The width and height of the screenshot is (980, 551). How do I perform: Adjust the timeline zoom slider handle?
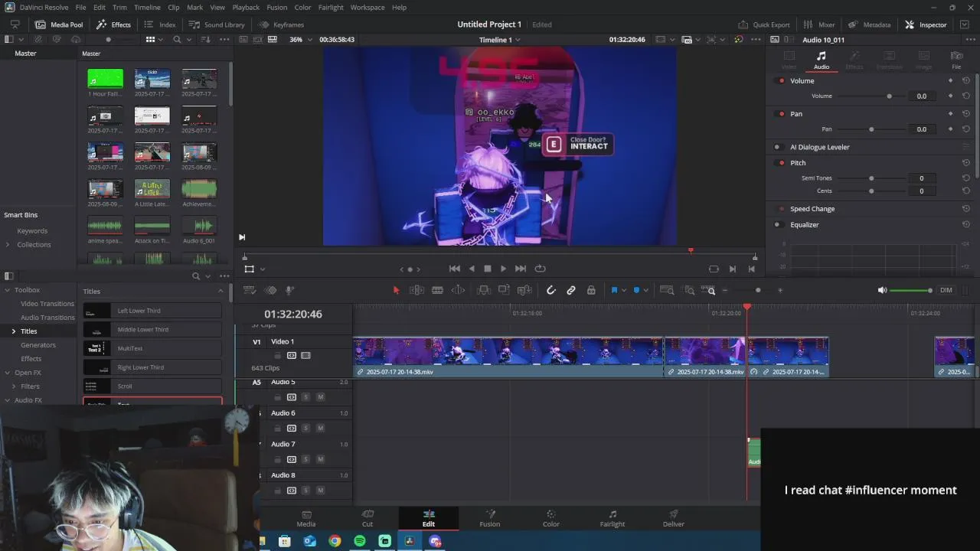coord(758,290)
